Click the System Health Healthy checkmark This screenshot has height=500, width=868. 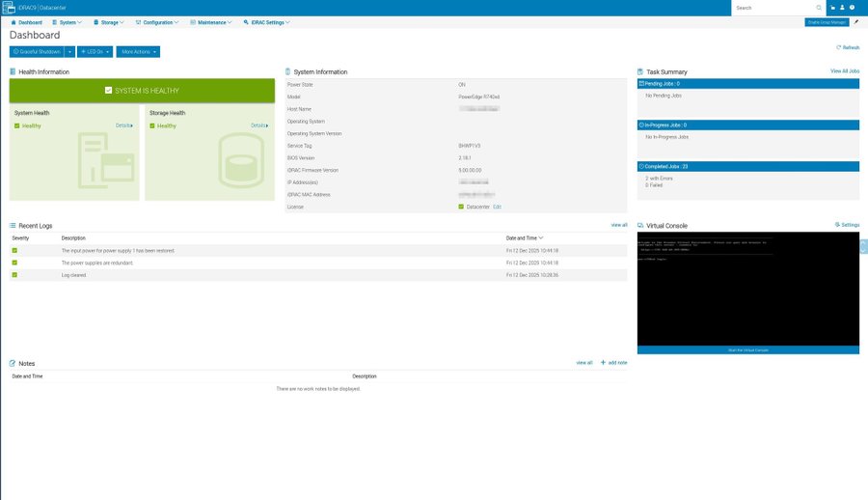[17, 125]
